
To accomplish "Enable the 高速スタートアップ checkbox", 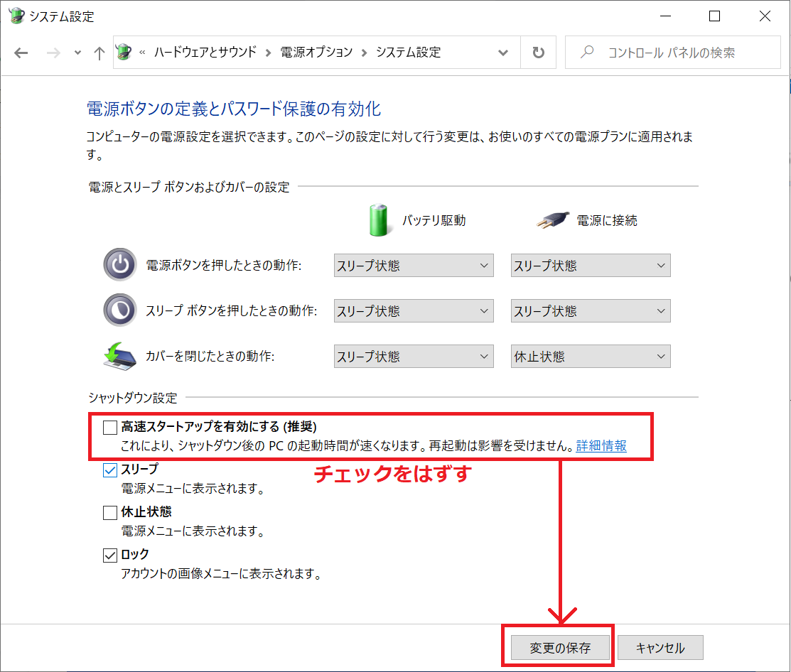I will coord(109,427).
